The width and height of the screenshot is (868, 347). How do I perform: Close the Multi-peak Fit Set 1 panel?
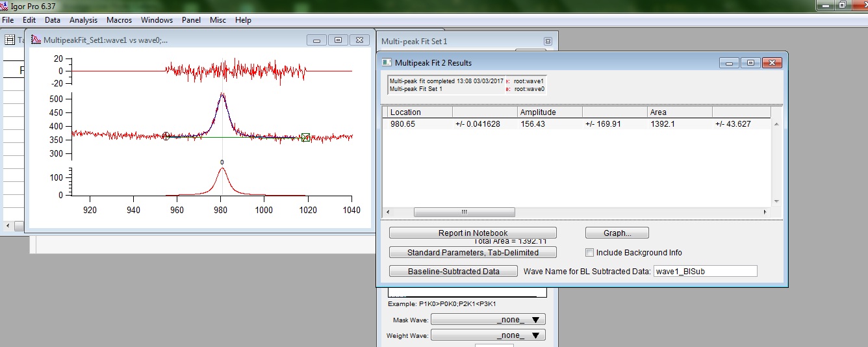click(547, 41)
